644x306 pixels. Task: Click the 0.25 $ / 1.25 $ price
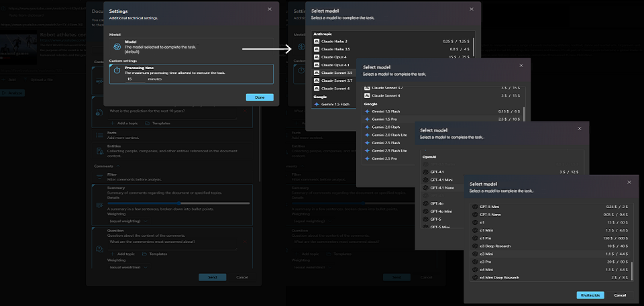click(x=456, y=42)
